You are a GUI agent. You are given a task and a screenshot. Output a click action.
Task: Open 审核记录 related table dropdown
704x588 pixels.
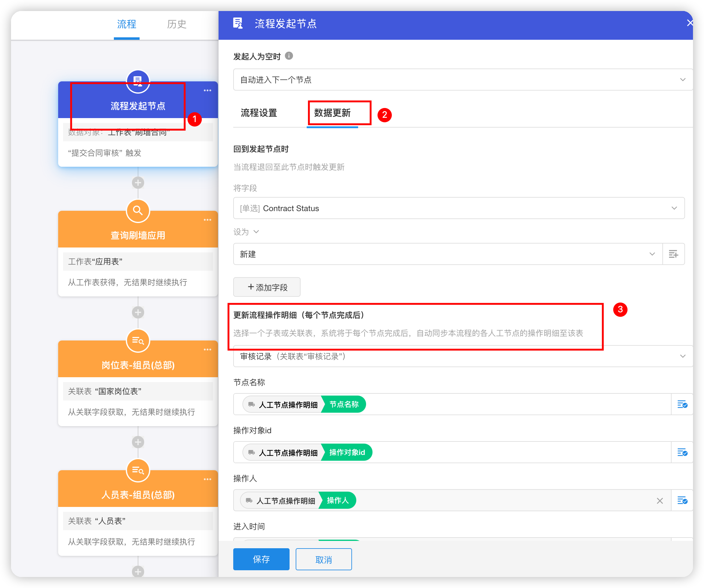tap(682, 356)
